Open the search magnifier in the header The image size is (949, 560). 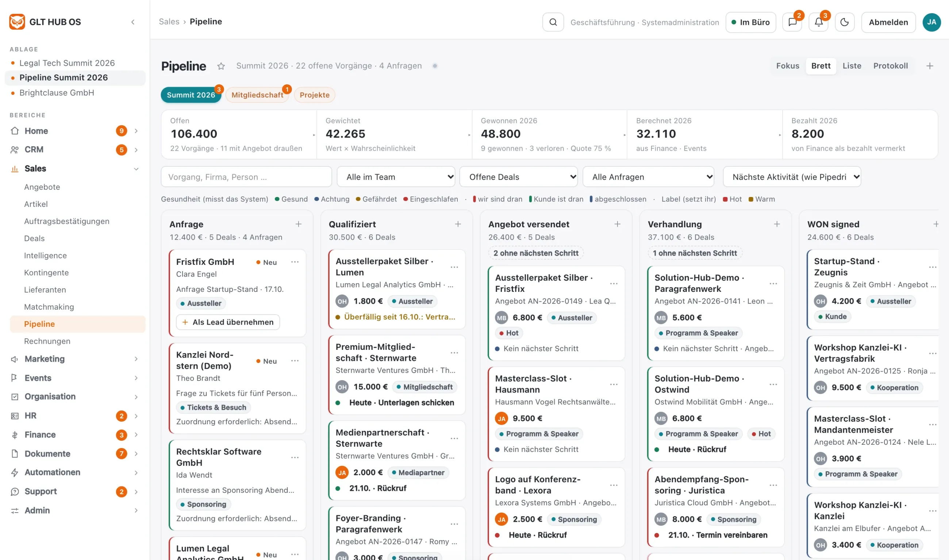[553, 22]
